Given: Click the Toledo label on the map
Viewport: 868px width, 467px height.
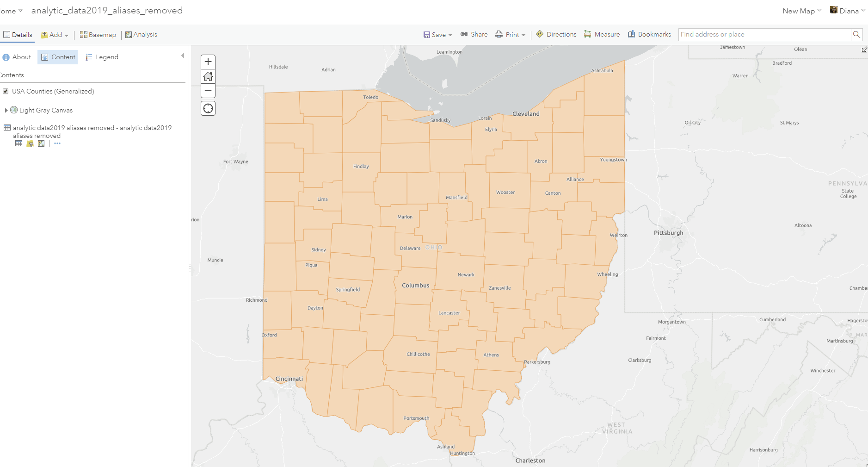Looking at the screenshot, I should point(370,97).
